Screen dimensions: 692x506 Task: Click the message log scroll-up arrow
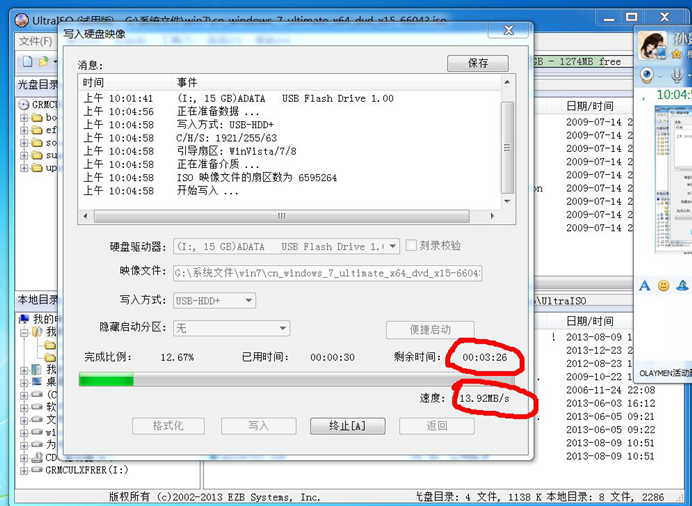point(508,82)
